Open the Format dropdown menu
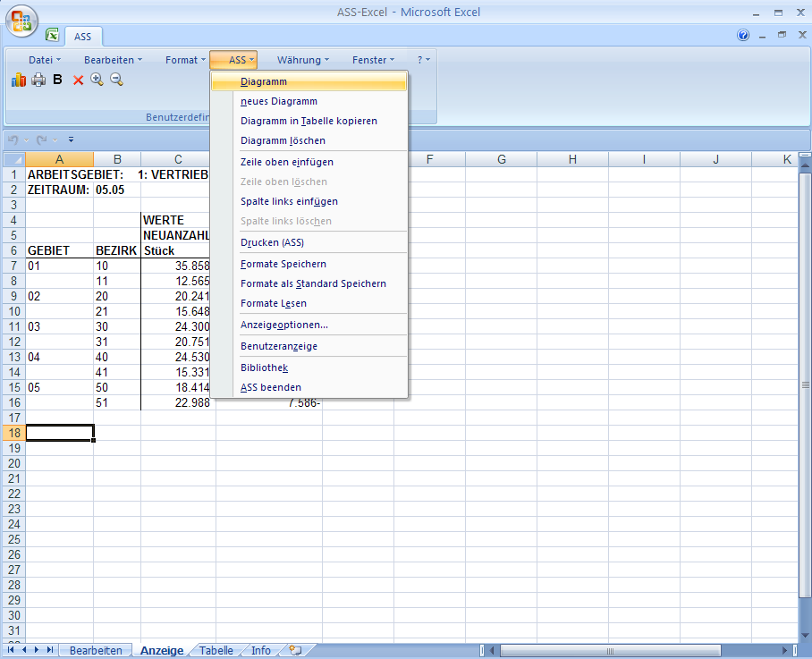Screen dimensions: 812x659 tap(185, 60)
